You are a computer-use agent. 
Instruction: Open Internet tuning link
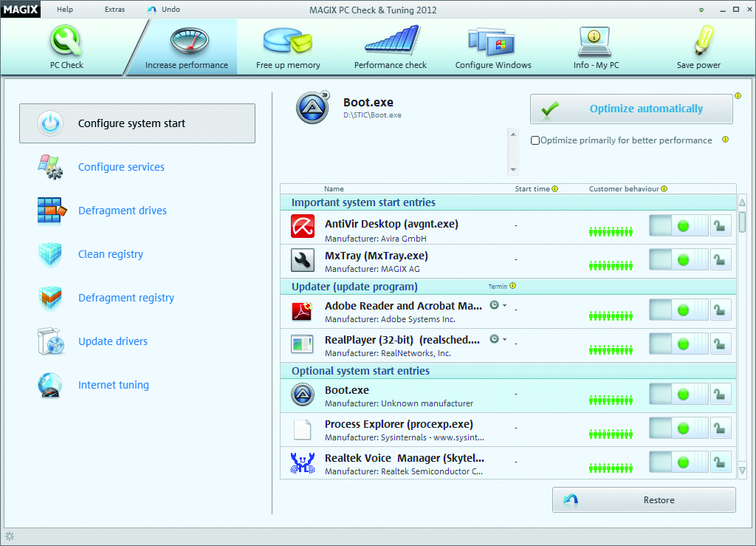114,385
